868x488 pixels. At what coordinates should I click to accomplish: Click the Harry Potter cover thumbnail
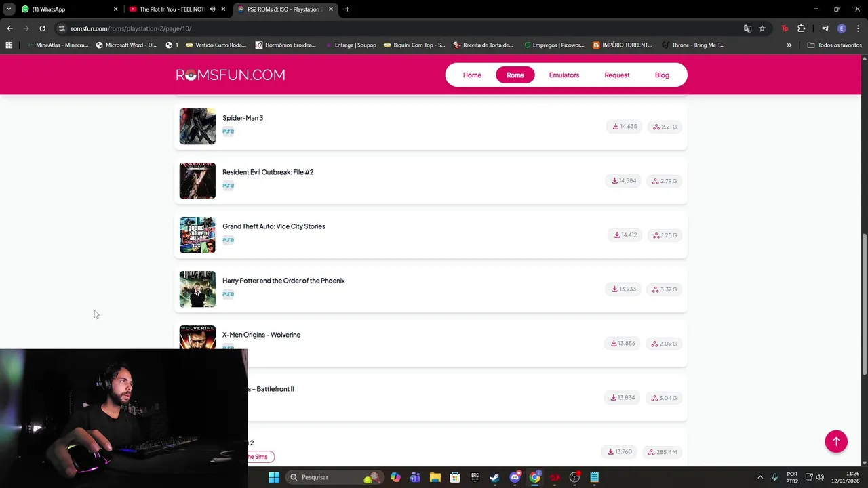197,289
